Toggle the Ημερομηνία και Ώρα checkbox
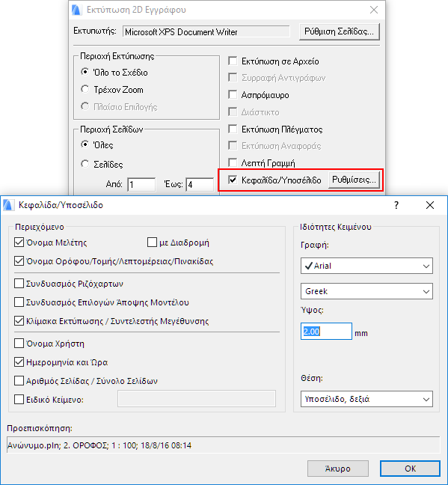448x485 pixels. point(19,362)
